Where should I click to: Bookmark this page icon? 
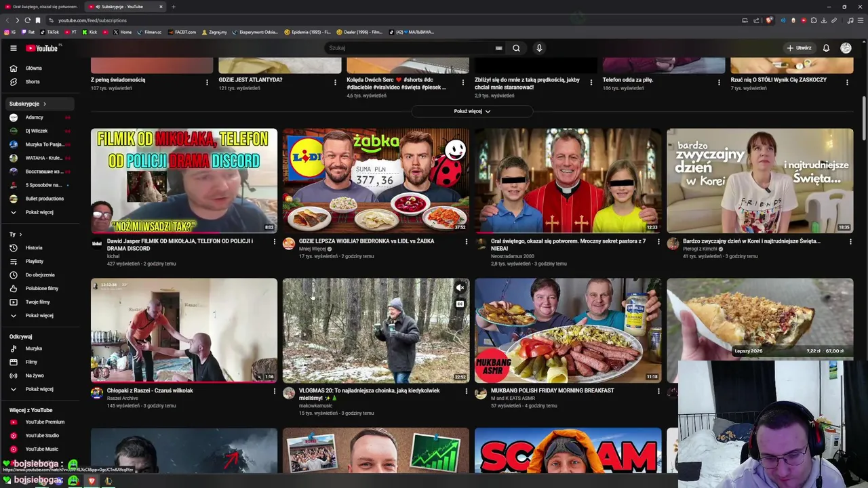pos(38,20)
